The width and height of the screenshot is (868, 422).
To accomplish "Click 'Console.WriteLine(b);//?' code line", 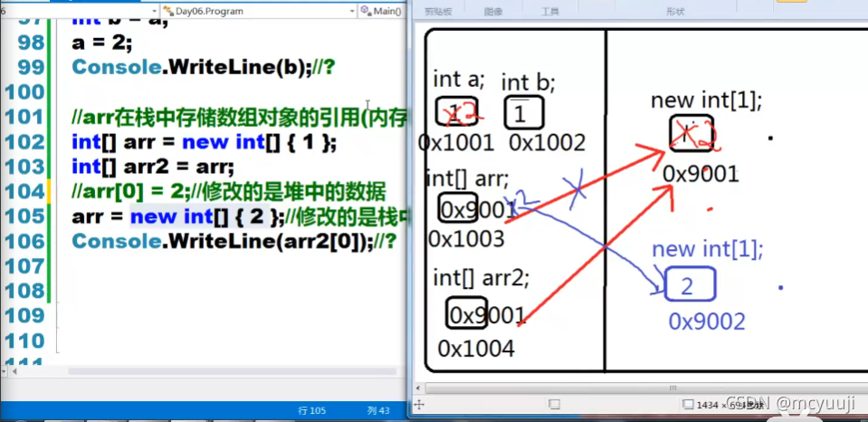I will (205, 67).
